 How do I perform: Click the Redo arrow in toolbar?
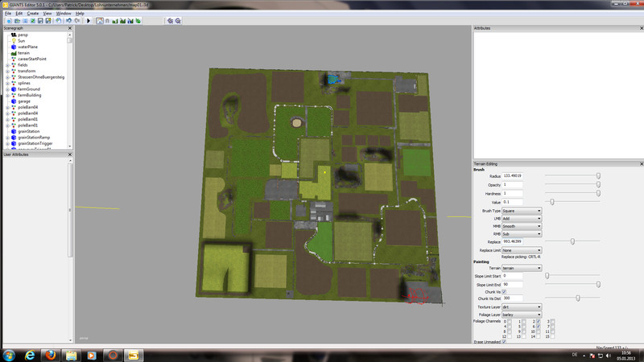point(77,21)
